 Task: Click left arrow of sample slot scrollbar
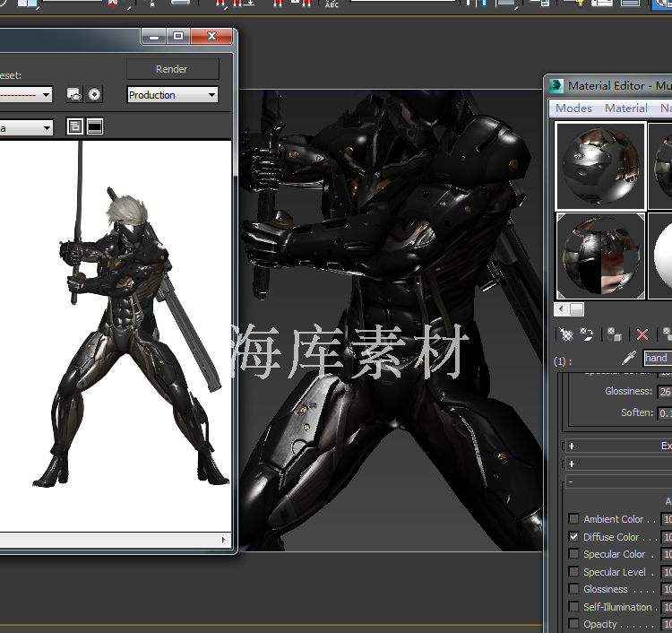coord(561,308)
